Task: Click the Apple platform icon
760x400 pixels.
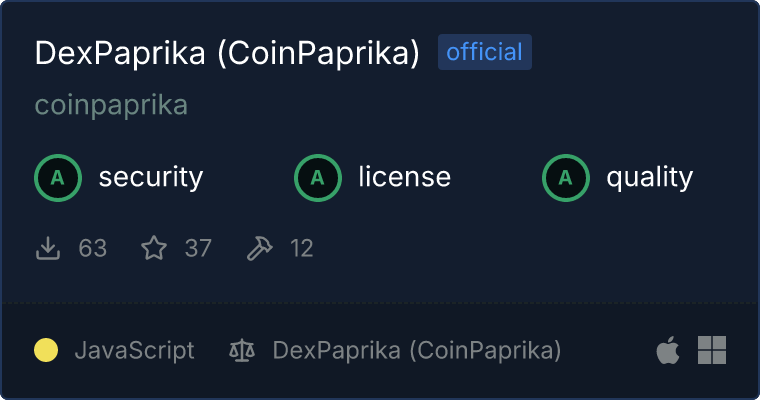Action: point(667,350)
